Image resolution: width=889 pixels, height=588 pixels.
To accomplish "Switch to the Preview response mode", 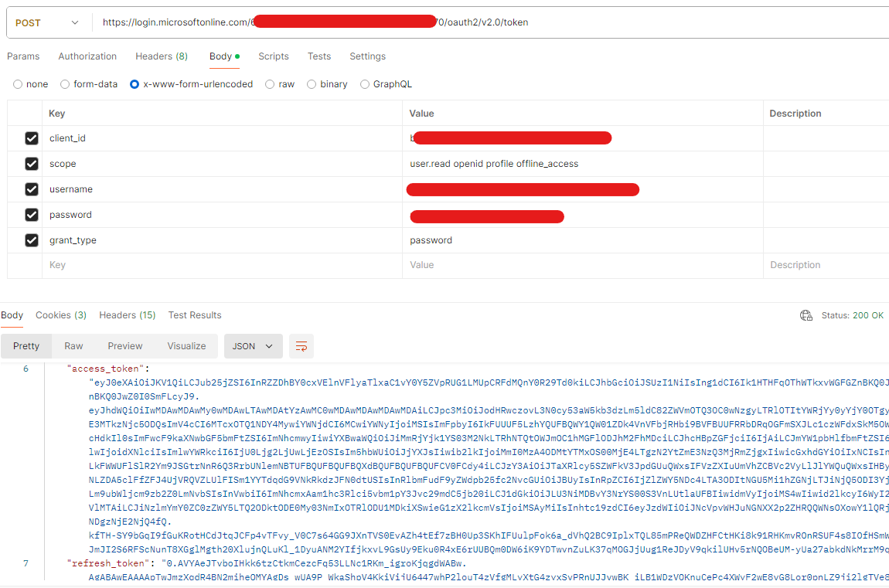I will [x=124, y=346].
